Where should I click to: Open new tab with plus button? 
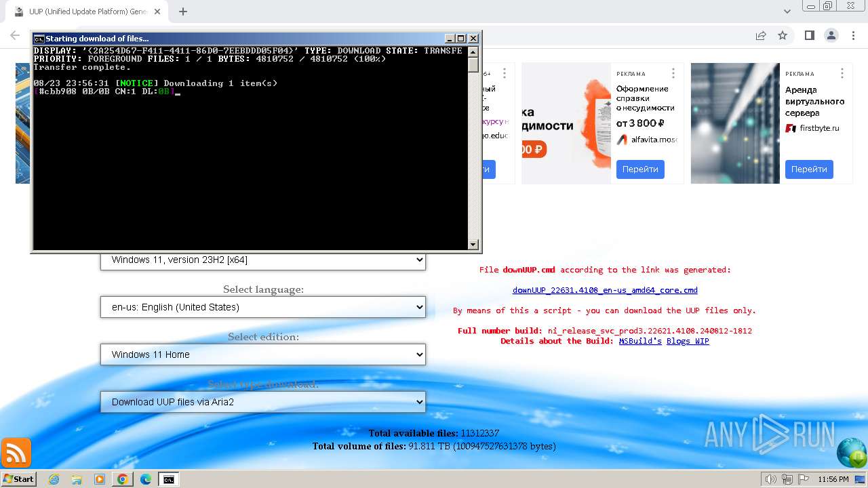[x=183, y=12]
